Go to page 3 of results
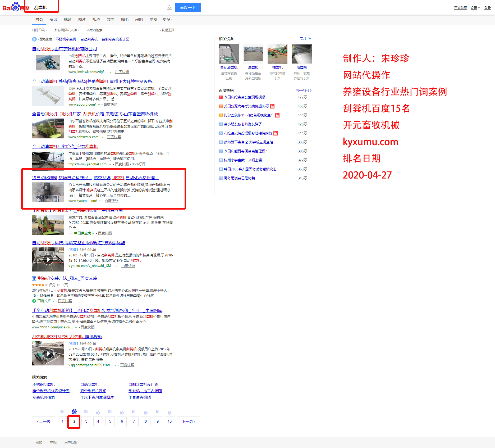The height and width of the screenshot is (448, 495). [x=86, y=421]
